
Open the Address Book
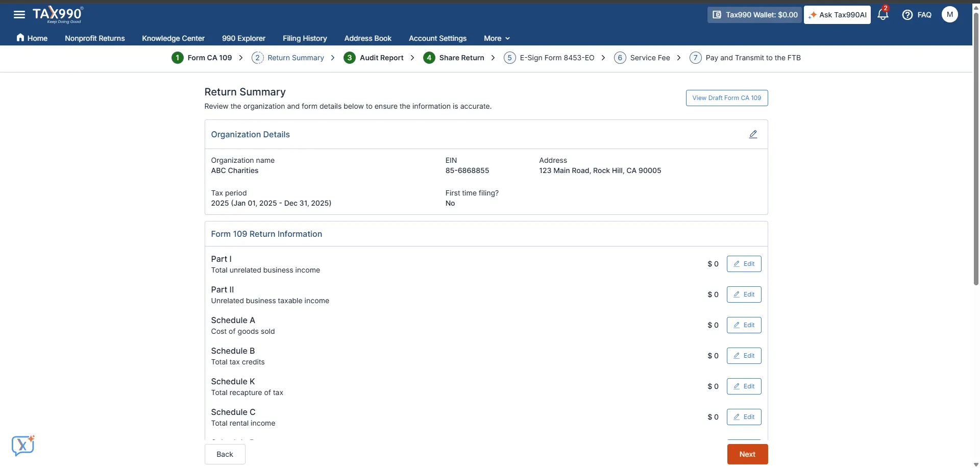[x=367, y=38]
